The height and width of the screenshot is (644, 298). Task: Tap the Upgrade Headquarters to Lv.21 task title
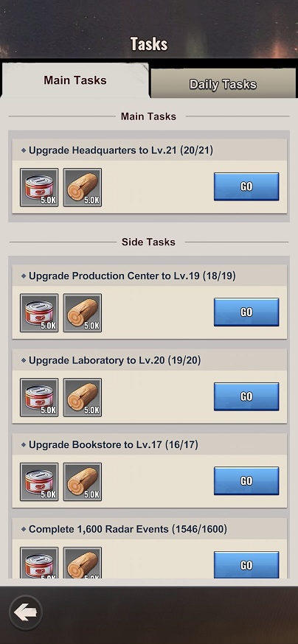[x=121, y=150]
